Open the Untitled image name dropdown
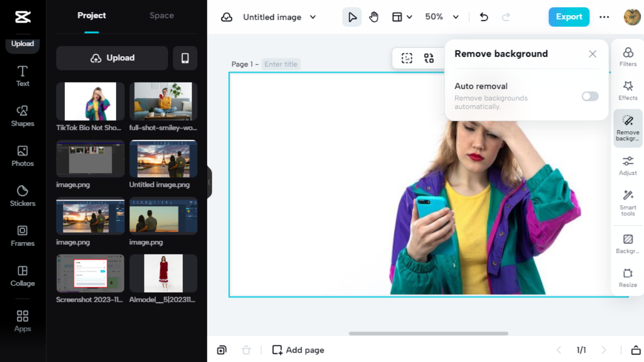 (279, 17)
